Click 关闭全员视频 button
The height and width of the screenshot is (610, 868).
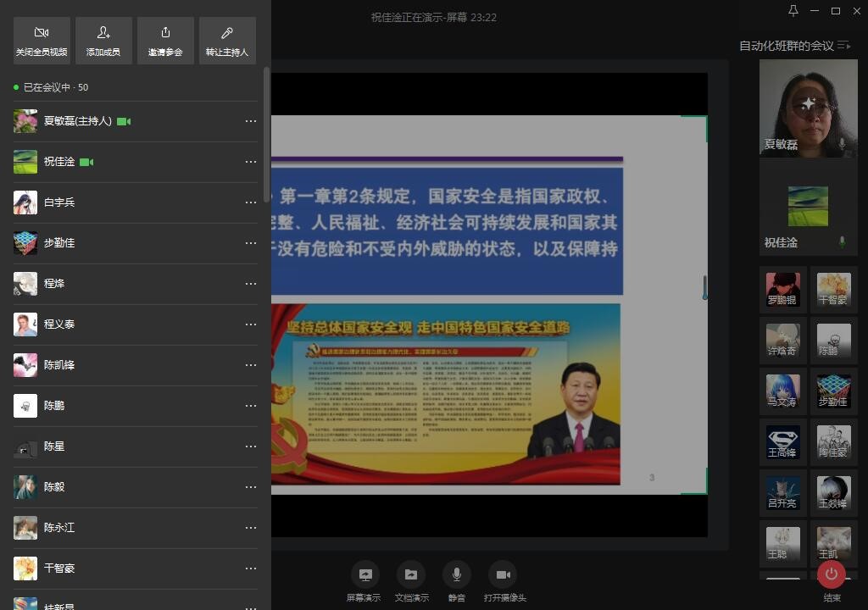[x=42, y=41]
